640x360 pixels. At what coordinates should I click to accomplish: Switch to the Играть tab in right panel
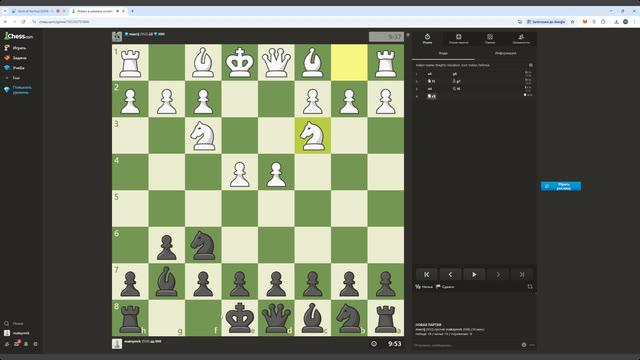pyautogui.click(x=427, y=39)
